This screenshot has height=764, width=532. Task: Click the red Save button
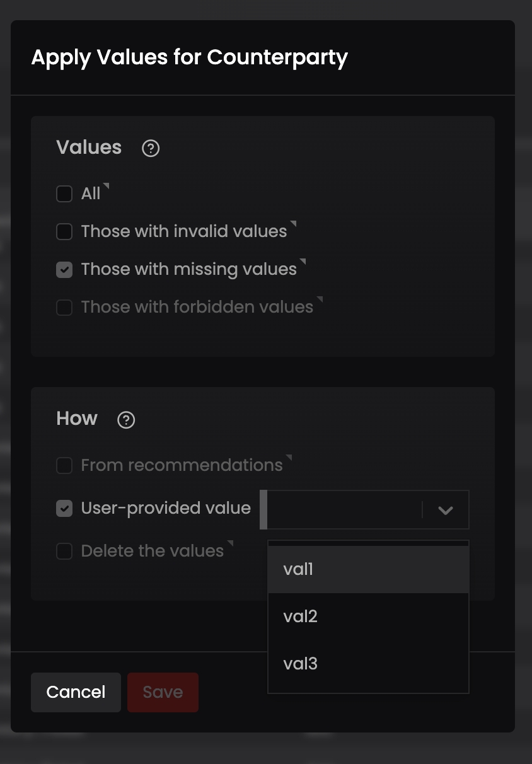pyautogui.click(x=163, y=692)
